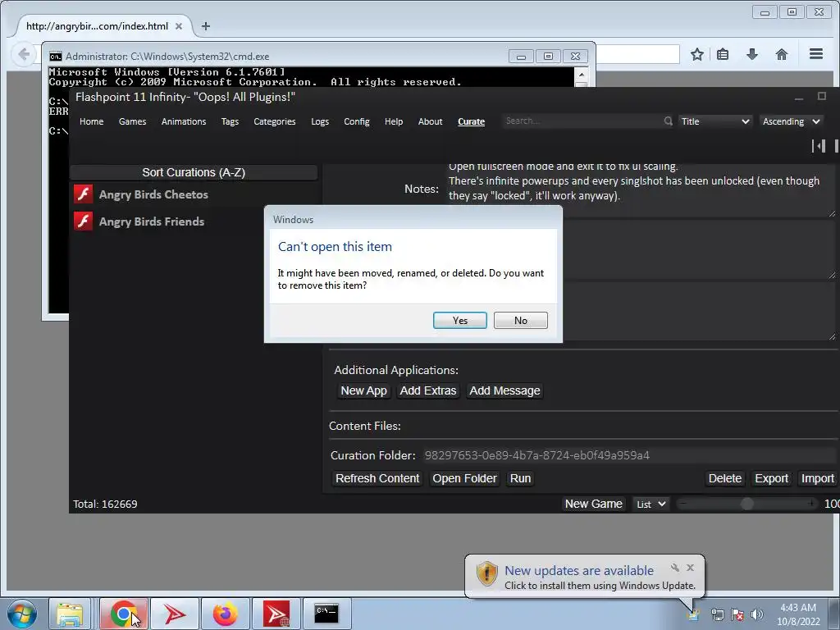
Task: Open the About tab in Flashpoint
Action: [x=430, y=121]
